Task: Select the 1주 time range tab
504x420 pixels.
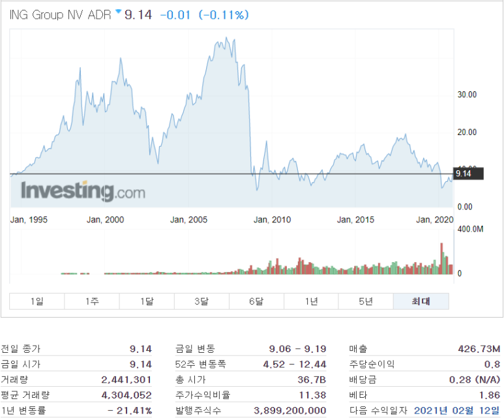Action: tap(92, 301)
